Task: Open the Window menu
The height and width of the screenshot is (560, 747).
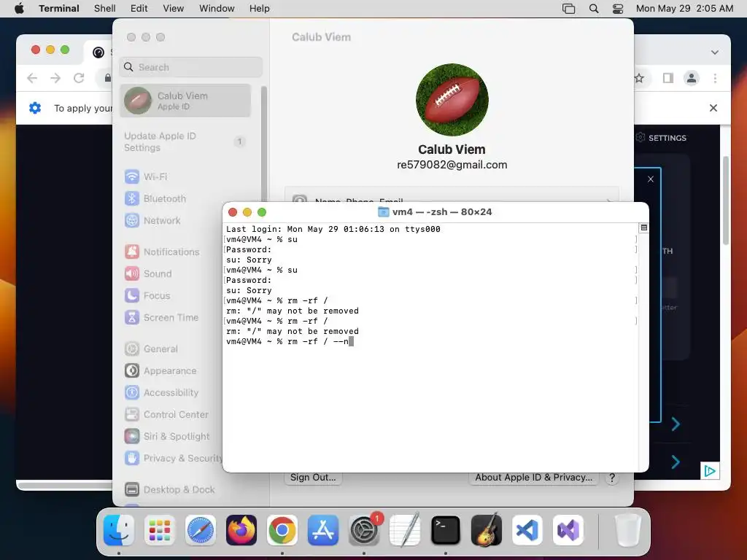Action: tap(217, 9)
